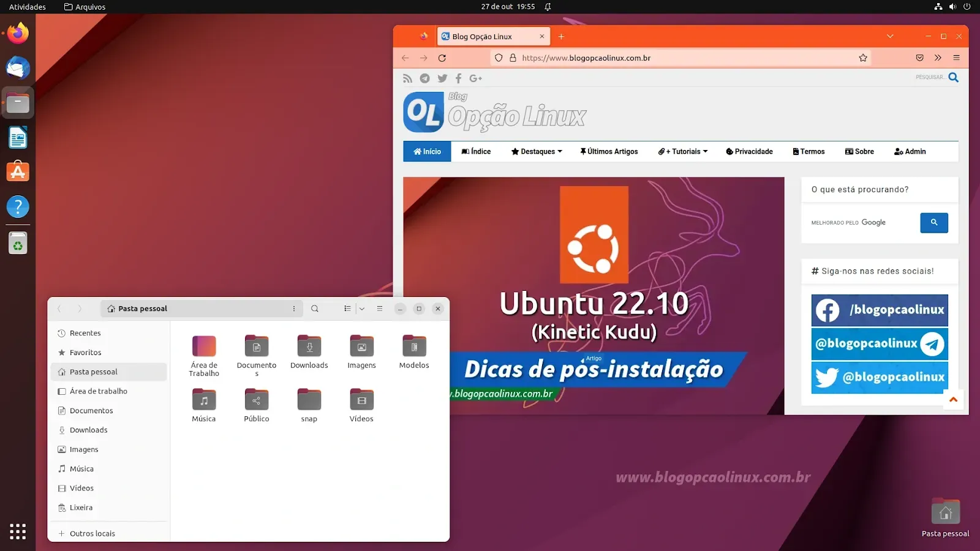Show more tools chevron in Firefox toolbar

[x=938, y=58]
